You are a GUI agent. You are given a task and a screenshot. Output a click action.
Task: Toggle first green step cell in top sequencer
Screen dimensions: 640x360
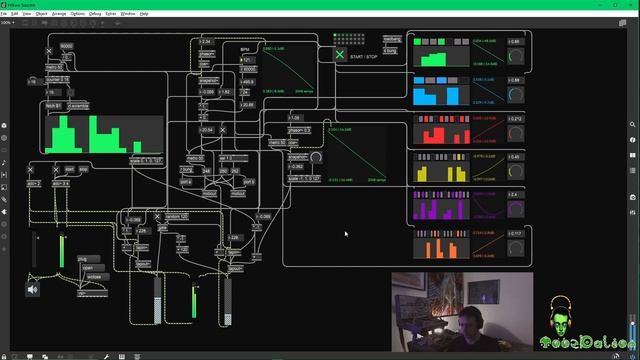[x=417, y=42]
